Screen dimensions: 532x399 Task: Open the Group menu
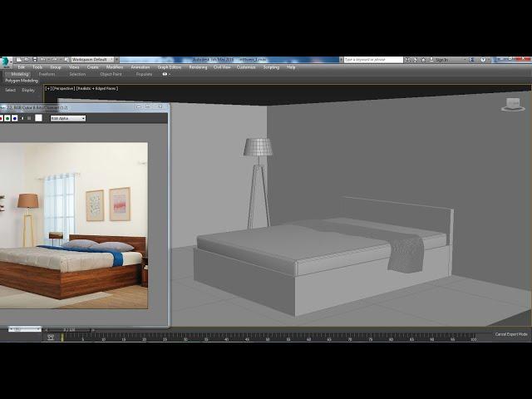coord(56,67)
